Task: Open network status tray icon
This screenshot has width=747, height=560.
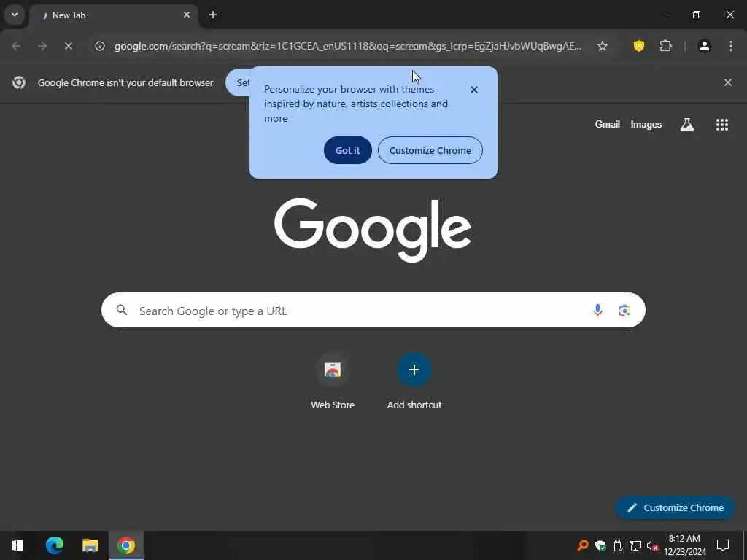Action: (635, 545)
